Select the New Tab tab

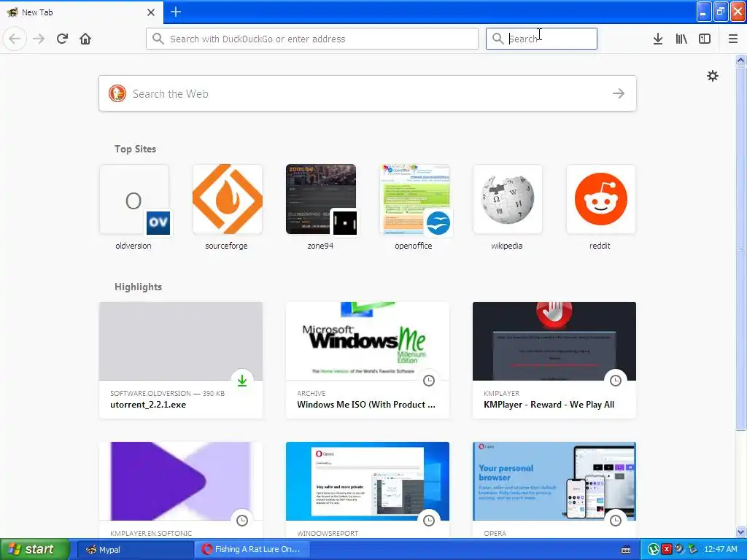[81, 12]
